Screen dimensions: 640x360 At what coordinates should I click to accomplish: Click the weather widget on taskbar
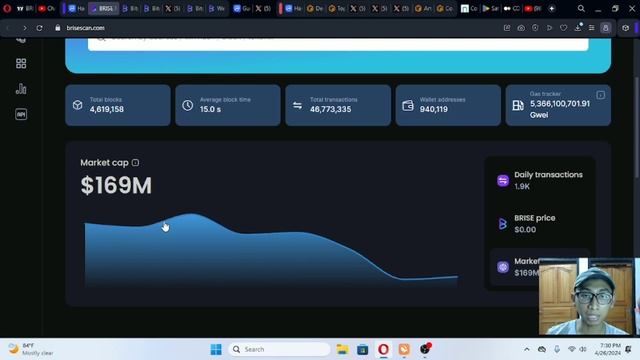click(31, 349)
